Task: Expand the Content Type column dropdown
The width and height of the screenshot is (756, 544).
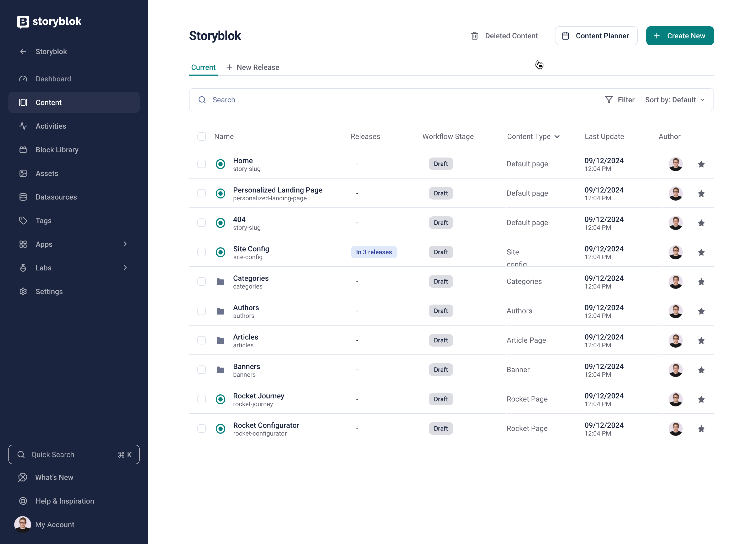Action: click(557, 137)
